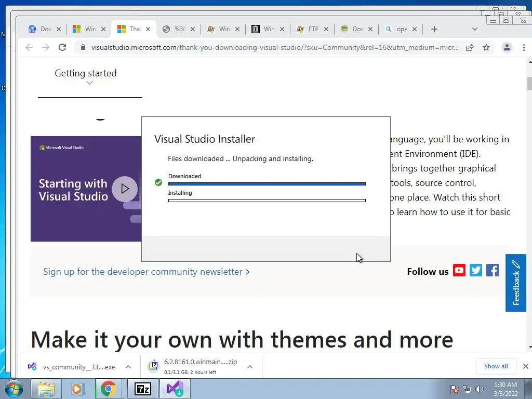532x399 pixels.
Task: Click the padlock site info icon
Action: pyautogui.click(x=83, y=47)
